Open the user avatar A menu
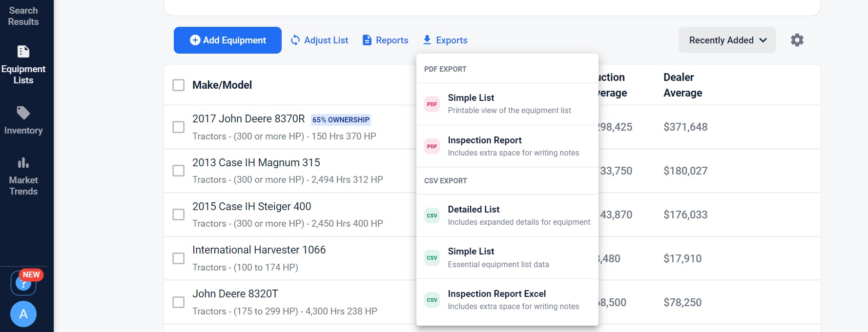This screenshot has height=332, width=868. click(23, 314)
